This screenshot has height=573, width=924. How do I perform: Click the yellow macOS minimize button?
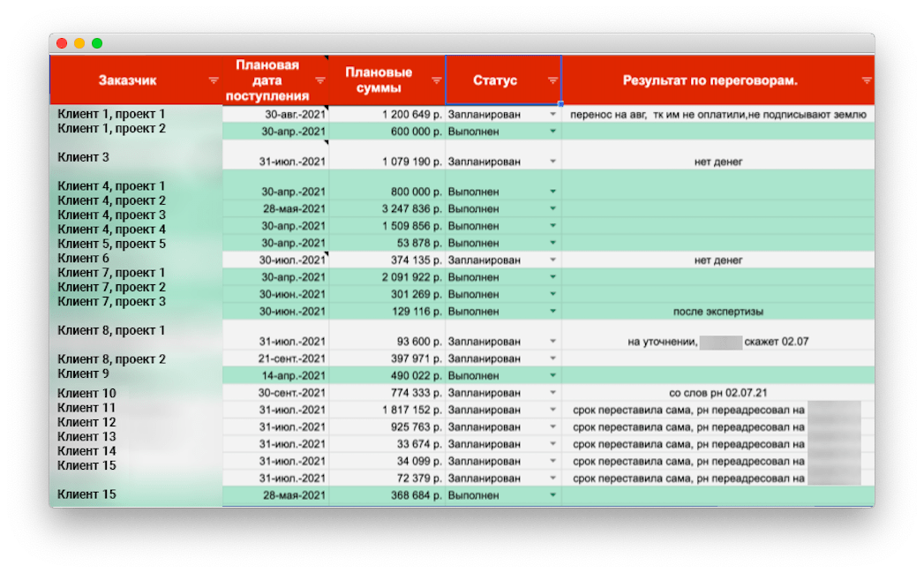click(79, 43)
